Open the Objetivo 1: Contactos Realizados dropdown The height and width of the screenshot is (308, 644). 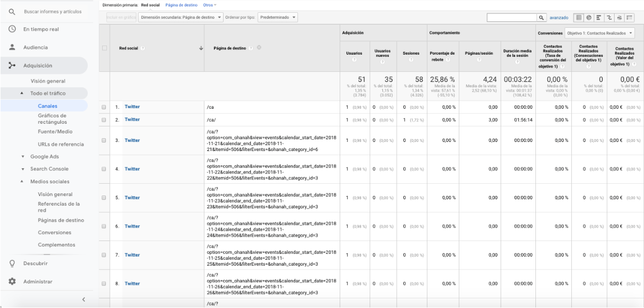coord(600,33)
